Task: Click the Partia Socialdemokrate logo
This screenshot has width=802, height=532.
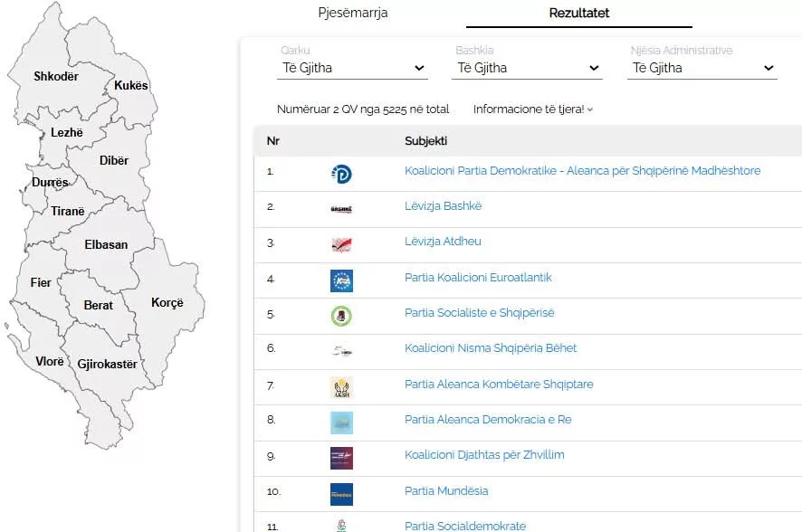Action: [341, 526]
